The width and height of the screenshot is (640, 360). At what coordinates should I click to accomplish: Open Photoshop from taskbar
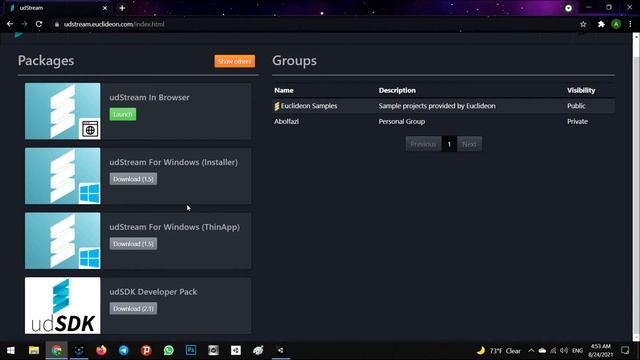[x=191, y=350]
